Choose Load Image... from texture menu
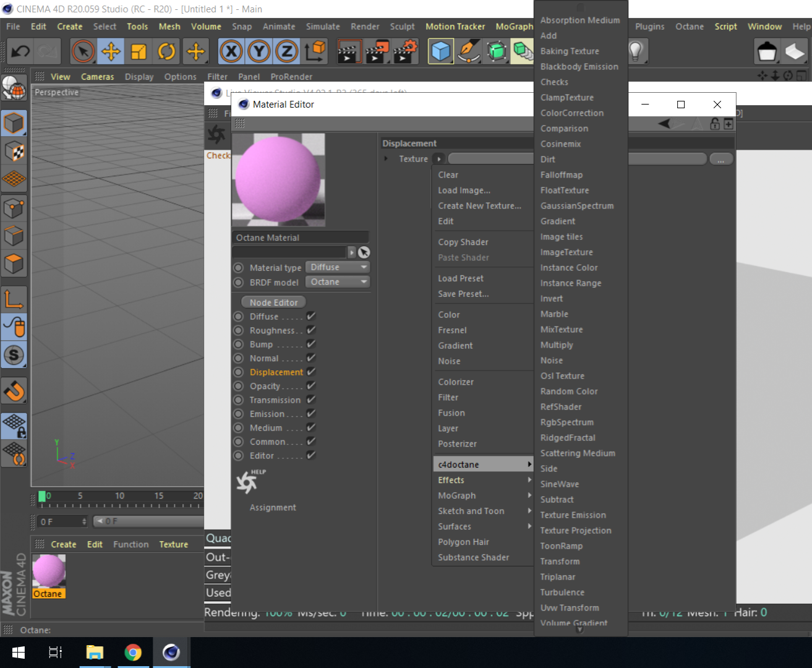 pos(482,191)
